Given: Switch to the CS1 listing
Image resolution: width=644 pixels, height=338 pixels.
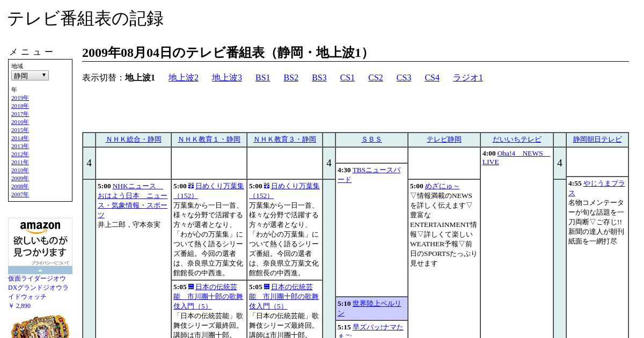Looking at the screenshot, I should pos(347,78).
